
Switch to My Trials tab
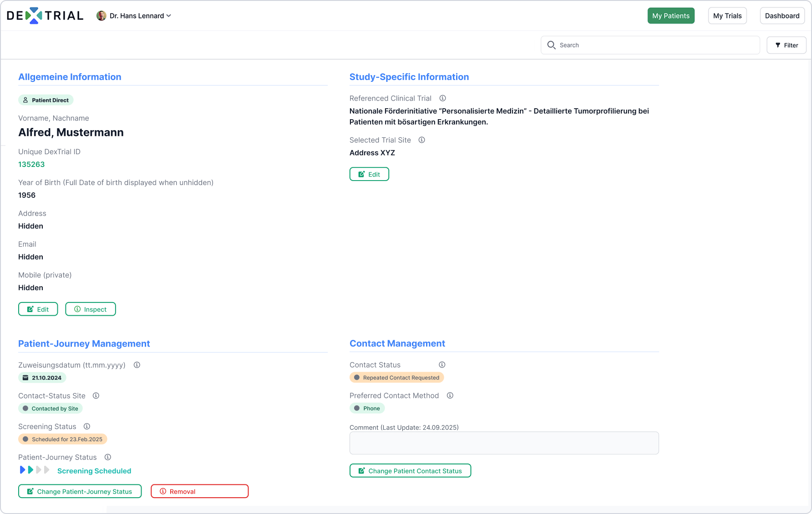coord(727,16)
